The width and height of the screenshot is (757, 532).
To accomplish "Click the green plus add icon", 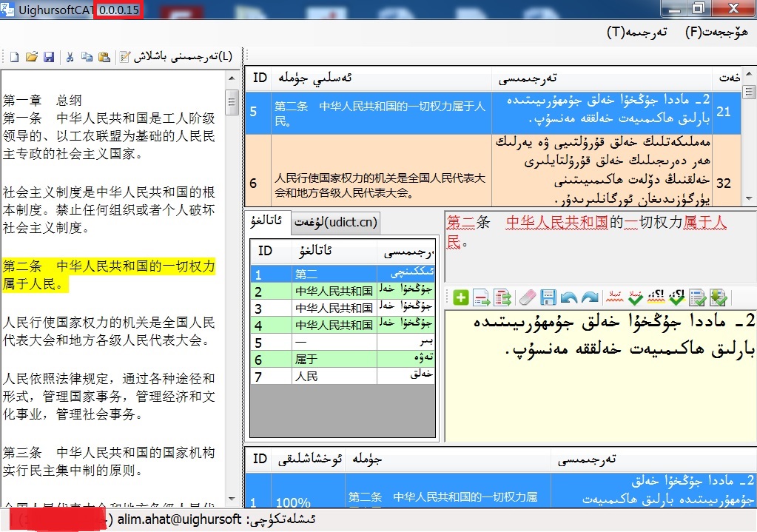I will (460, 297).
